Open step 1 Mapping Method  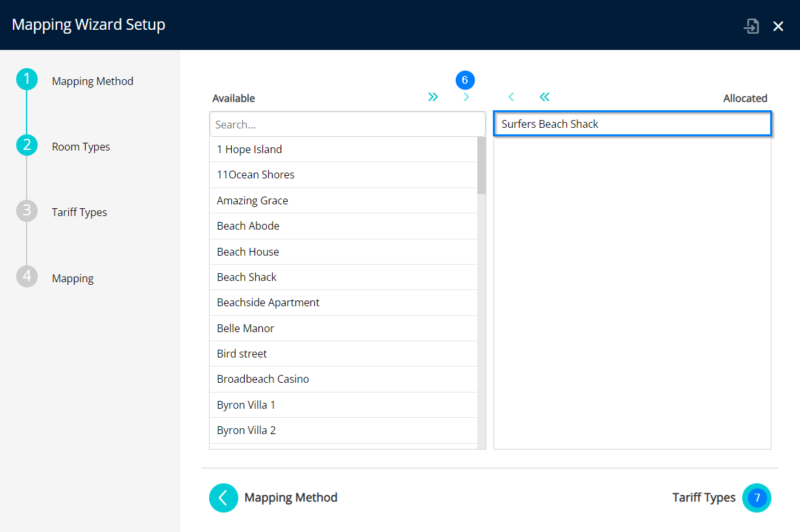coord(27,80)
